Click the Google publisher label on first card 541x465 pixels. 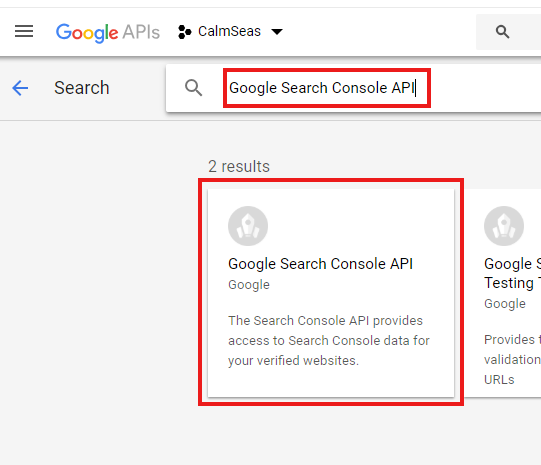pos(249,285)
